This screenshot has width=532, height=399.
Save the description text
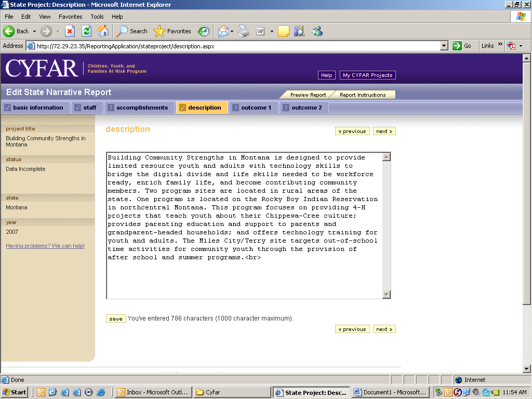point(116,318)
